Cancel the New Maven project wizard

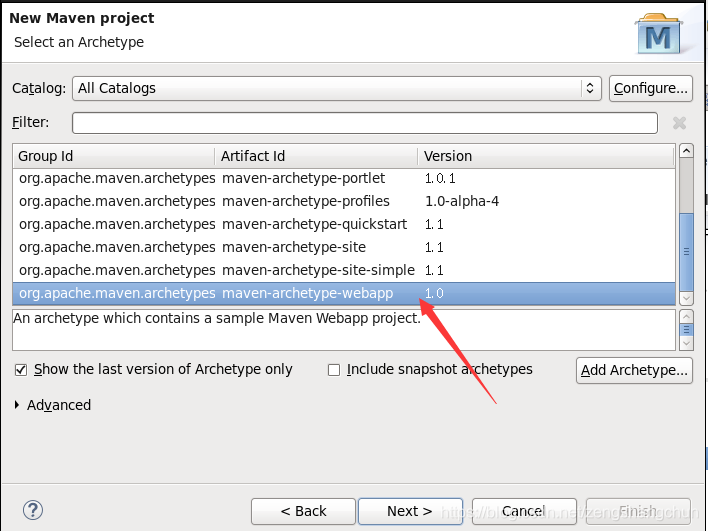[x=524, y=511]
